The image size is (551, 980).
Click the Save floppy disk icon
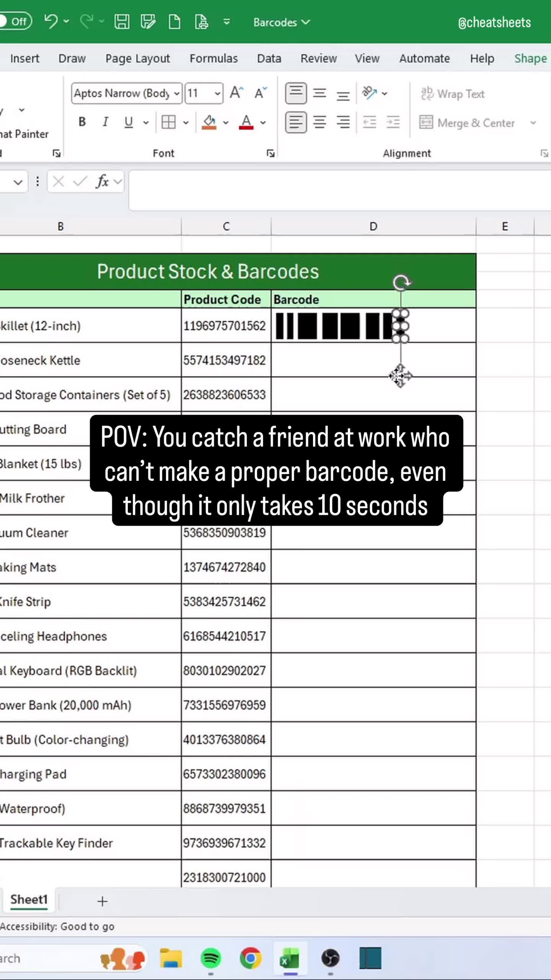[x=122, y=22]
